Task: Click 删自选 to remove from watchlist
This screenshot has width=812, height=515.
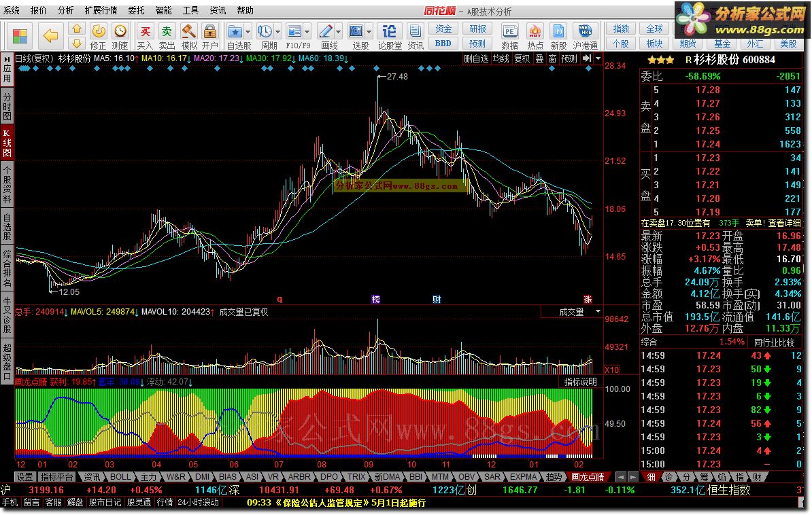Action: [x=476, y=58]
